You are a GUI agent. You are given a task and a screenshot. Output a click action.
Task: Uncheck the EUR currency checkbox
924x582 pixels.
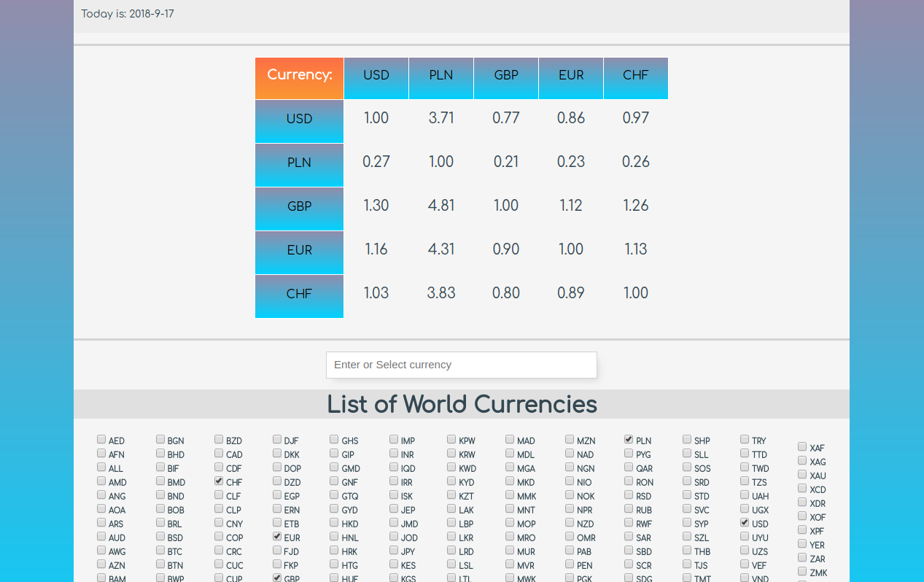pyautogui.click(x=277, y=536)
